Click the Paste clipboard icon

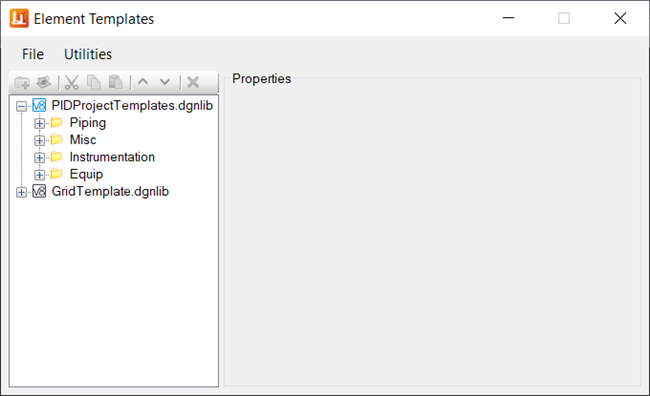(116, 83)
